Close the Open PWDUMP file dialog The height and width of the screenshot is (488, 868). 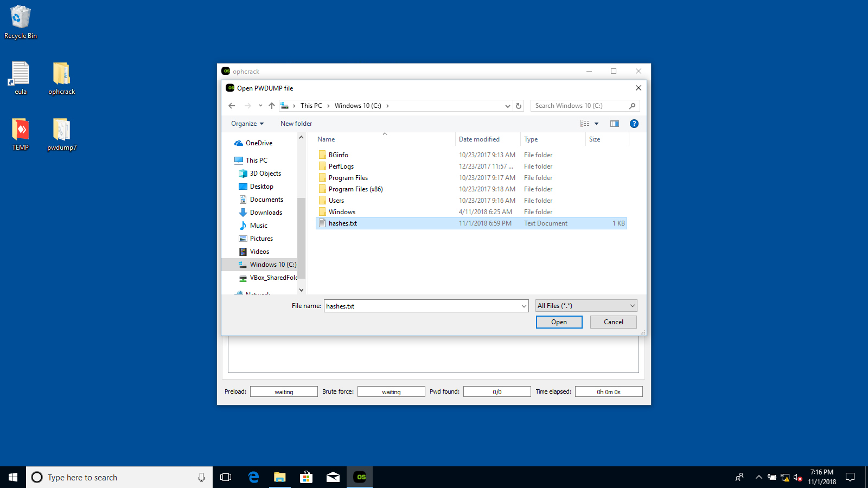click(x=639, y=88)
